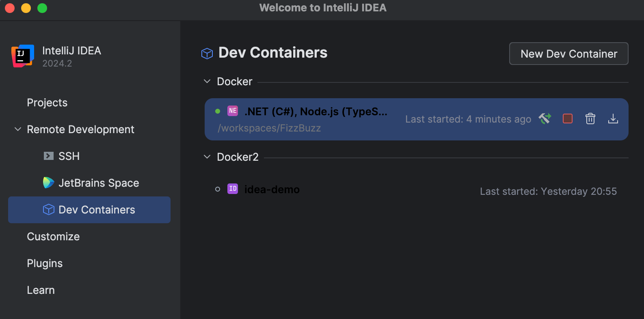This screenshot has height=319, width=644.
Task: Select JetBrains Space in sidebar
Action: tap(98, 183)
